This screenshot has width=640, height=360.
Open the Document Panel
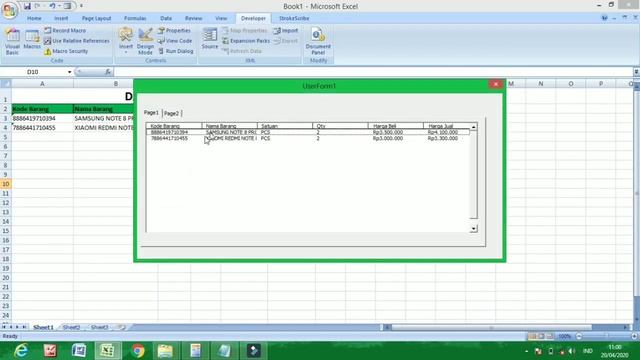[x=318, y=41]
